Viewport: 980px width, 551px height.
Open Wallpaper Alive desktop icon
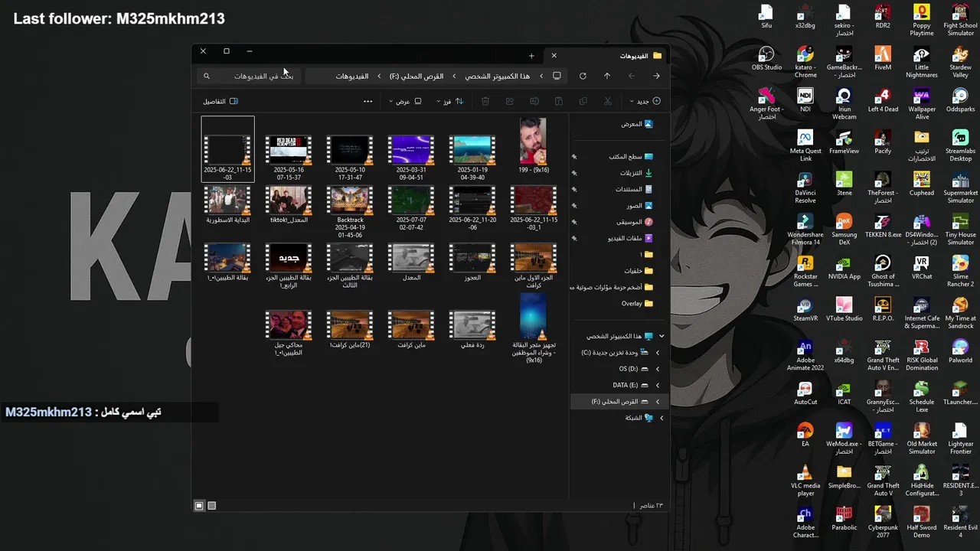922,104
